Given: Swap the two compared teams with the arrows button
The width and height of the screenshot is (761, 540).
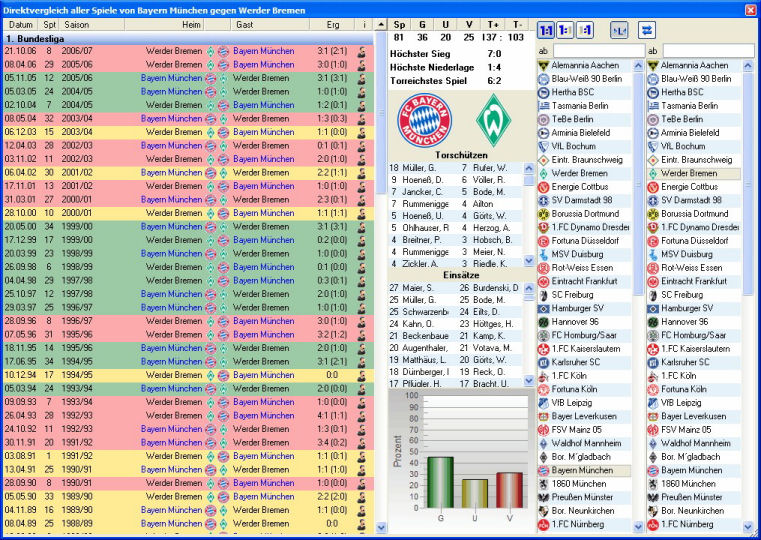Looking at the screenshot, I should (646, 31).
